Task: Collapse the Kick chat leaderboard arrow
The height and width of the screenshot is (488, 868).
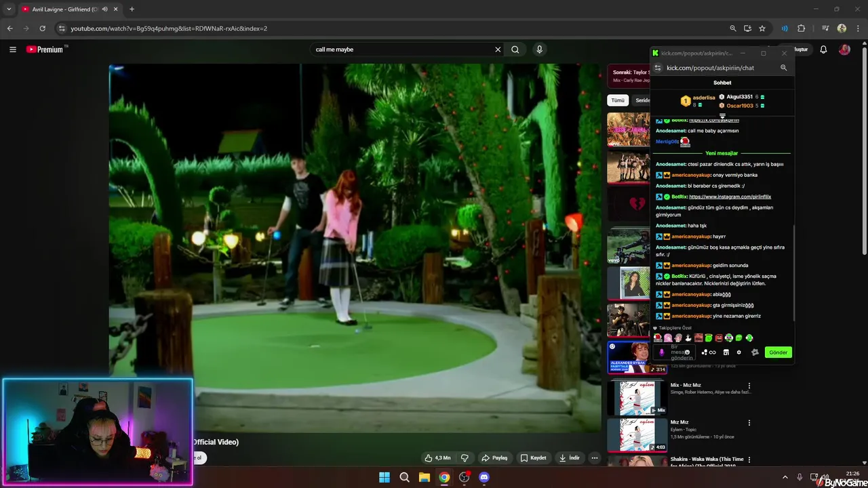Action: pyautogui.click(x=722, y=116)
